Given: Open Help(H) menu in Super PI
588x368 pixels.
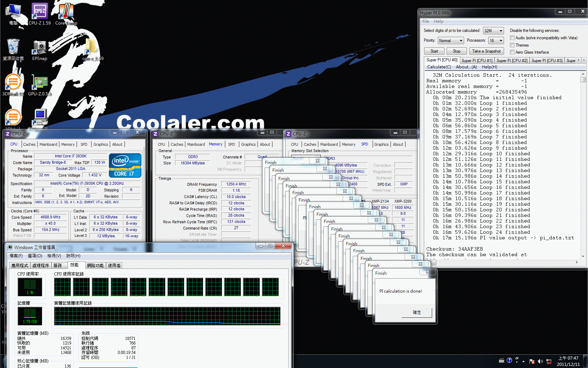Looking at the screenshot, I should pyautogui.click(x=489, y=67).
